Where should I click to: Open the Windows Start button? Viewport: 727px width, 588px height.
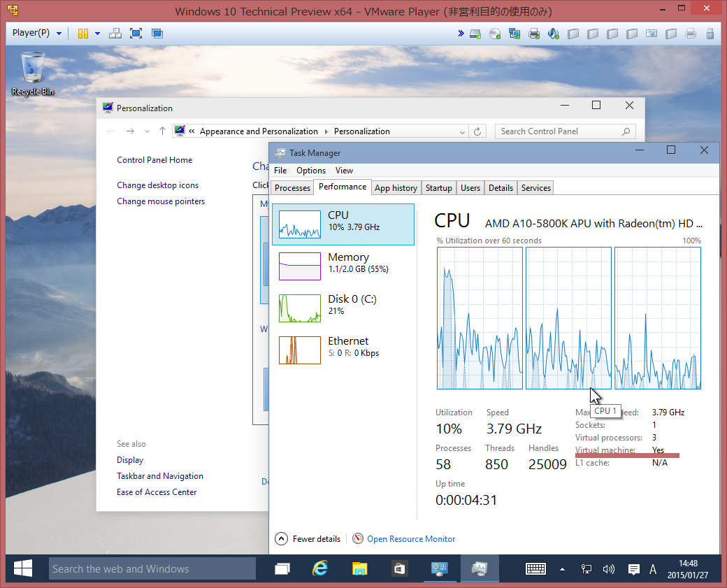pyautogui.click(x=22, y=568)
